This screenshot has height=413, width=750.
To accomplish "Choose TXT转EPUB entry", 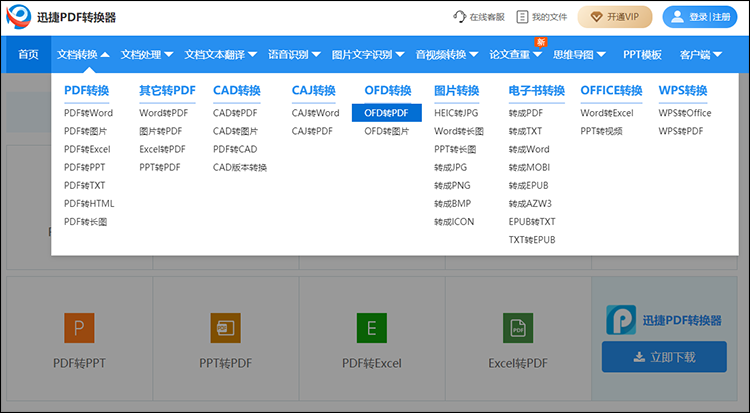I will click(532, 240).
